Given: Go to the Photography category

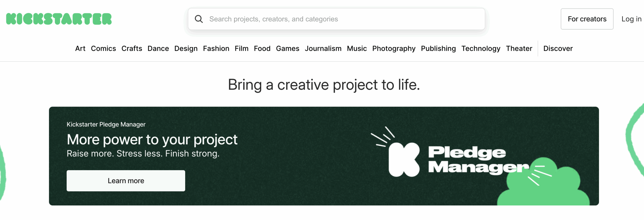Looking at the screenshot, I should (394, 48).
